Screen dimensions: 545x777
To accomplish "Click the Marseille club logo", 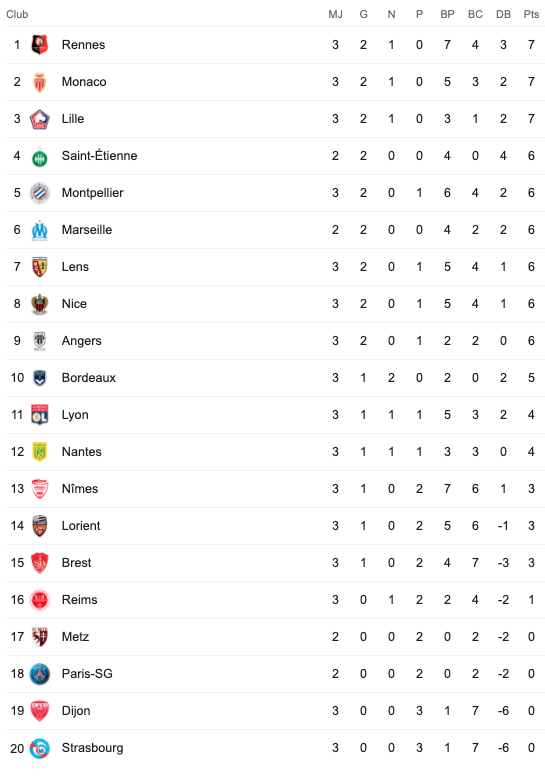I will tap(40, 230).
